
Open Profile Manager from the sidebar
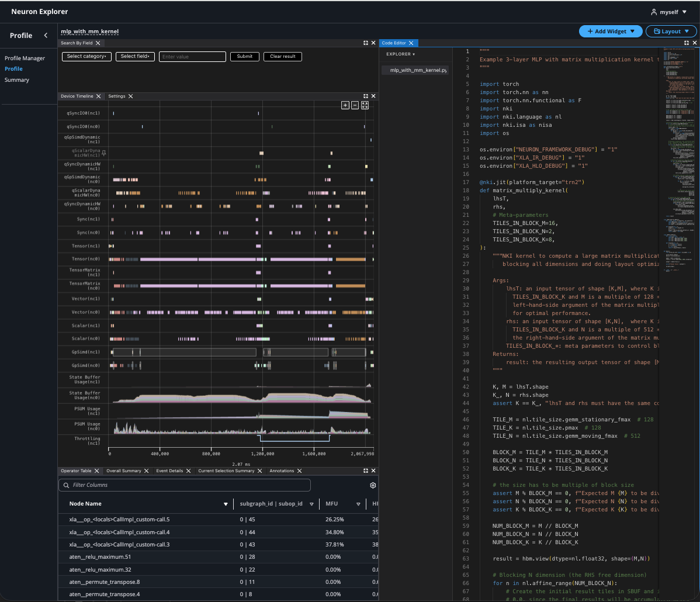tap(24, 58)
